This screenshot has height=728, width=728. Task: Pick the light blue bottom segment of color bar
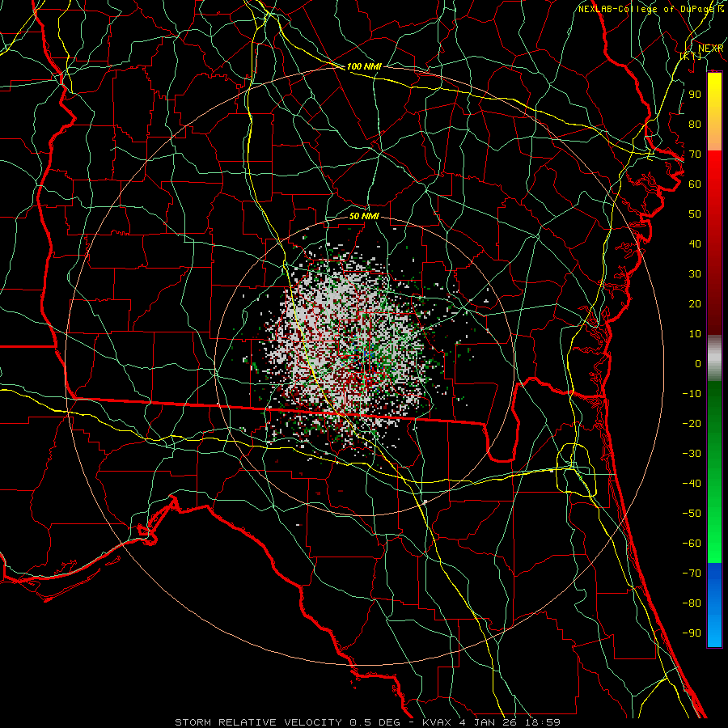click(x=714, y=636)
